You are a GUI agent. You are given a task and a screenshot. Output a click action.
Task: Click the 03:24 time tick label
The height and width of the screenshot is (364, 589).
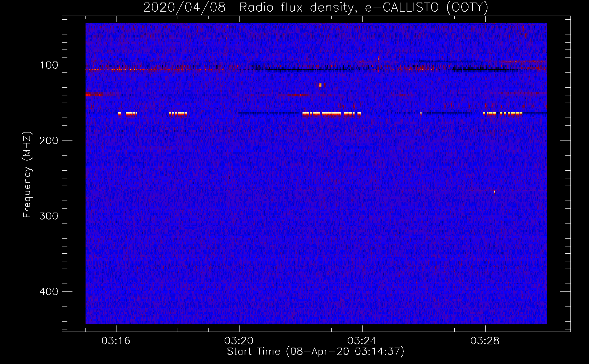[362, 341]
